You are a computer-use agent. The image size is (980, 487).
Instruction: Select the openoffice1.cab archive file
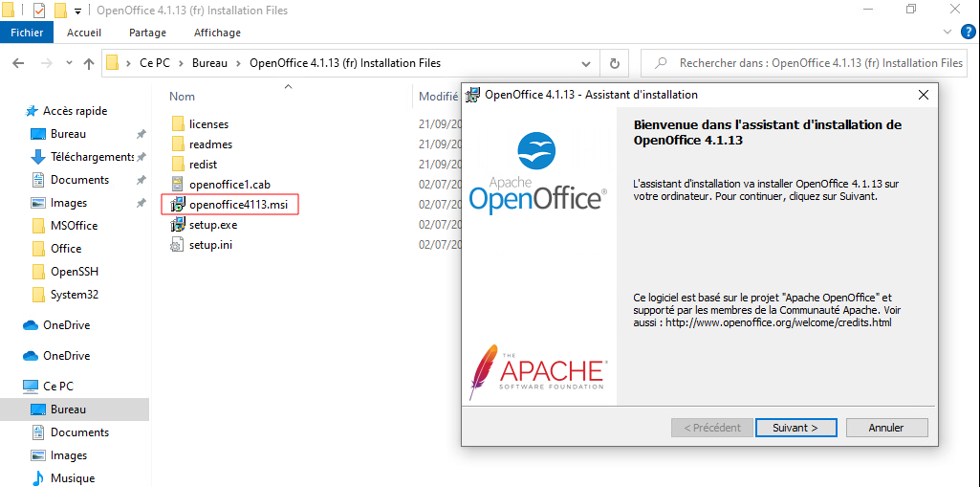(x=229, y=184)
